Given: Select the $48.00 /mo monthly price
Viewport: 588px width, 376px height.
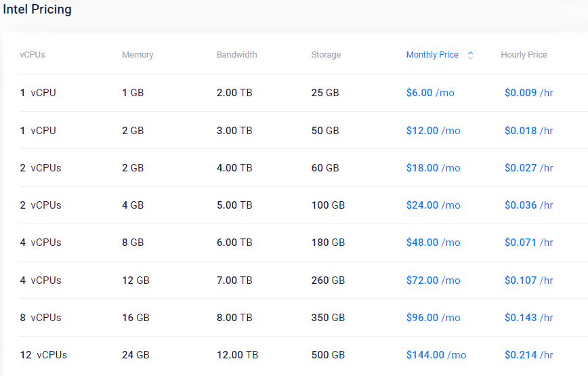Looking at the screenshot, I should (433, 242).
